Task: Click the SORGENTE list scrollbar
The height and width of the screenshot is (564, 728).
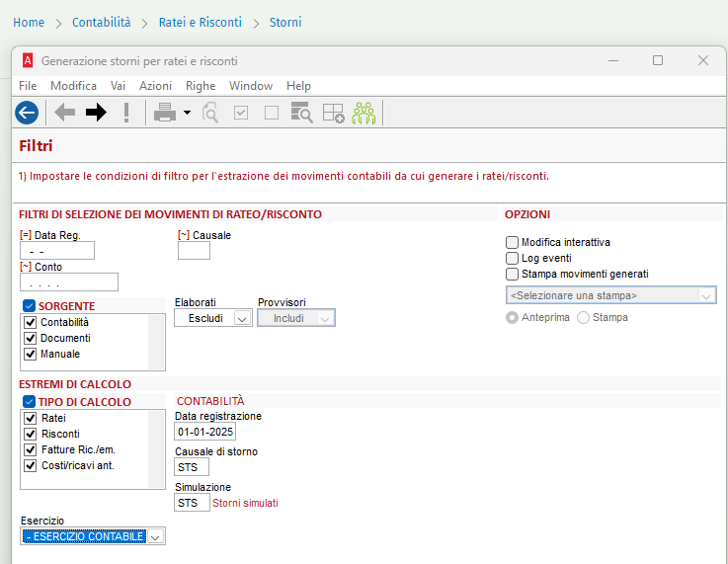Action: [156, 342]
